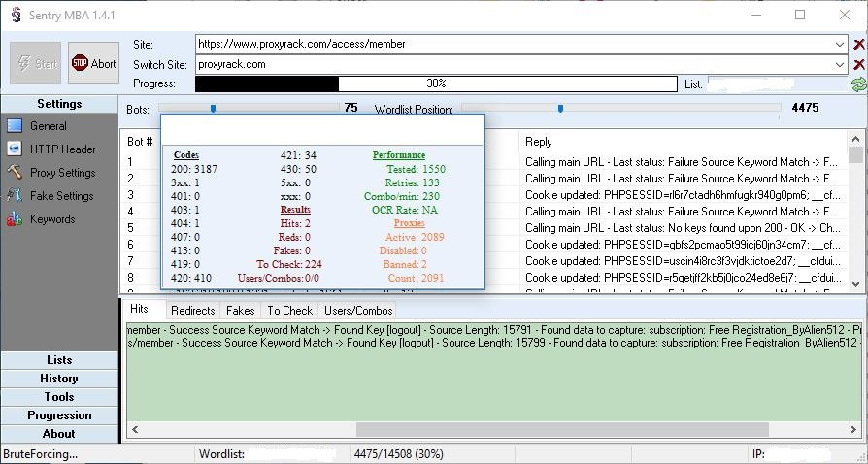This screenshot has height=464, width=868.
Task: Click the '420: 410' code count
Action: click(191, 278)
